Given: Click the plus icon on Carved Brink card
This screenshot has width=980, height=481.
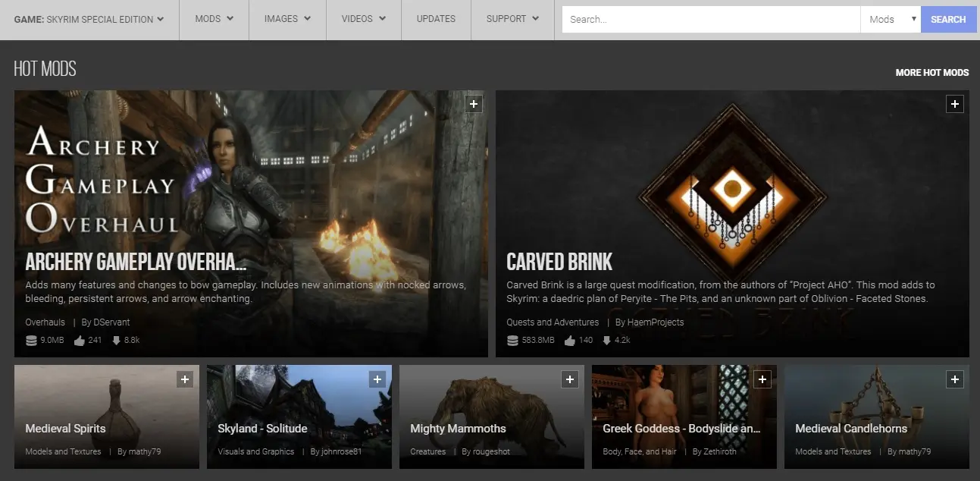Looking at the screenshot, I should click(955, 104).
